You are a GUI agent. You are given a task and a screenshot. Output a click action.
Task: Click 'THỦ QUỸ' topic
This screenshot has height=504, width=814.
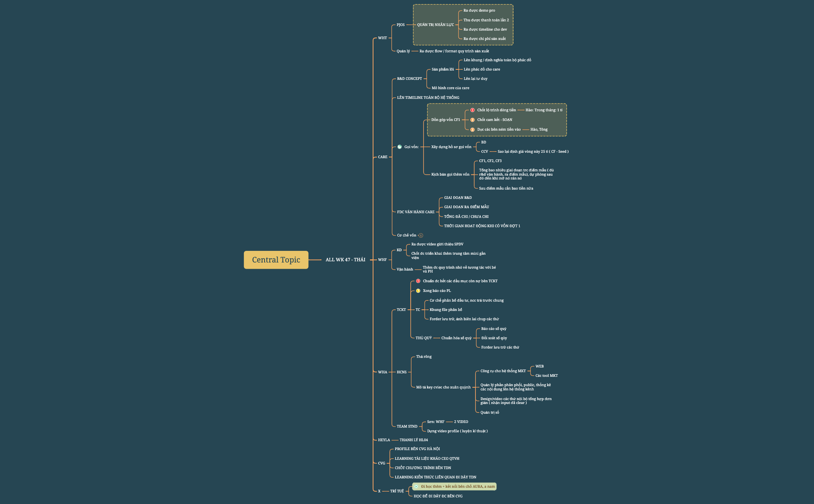tap(423, 338)
